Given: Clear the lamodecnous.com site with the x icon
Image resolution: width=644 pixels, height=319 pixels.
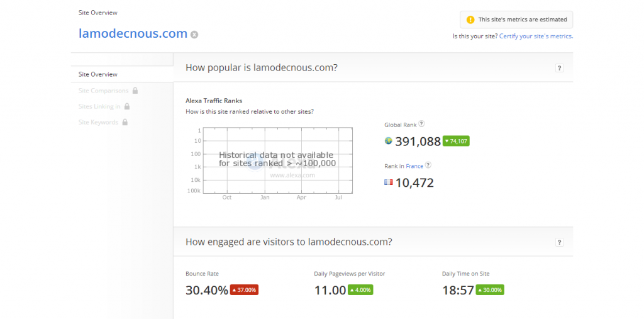Looking at the screenshot, I should point(194,35).
